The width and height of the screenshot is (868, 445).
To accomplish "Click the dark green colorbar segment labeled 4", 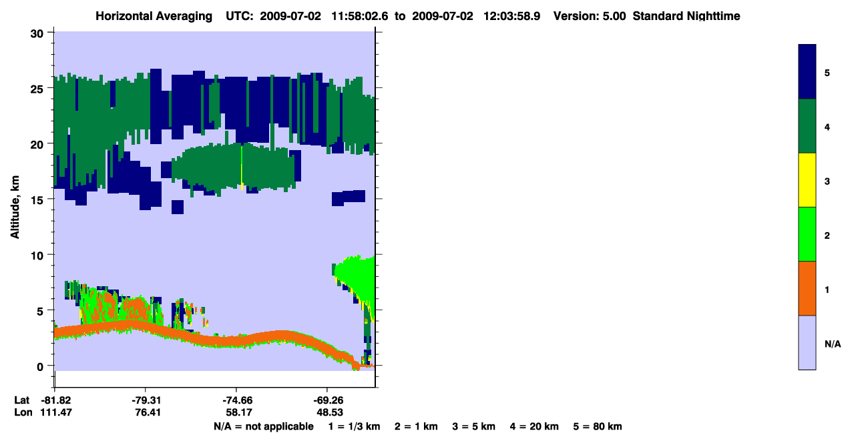I will pyautogui.click(x=807, y=126).
